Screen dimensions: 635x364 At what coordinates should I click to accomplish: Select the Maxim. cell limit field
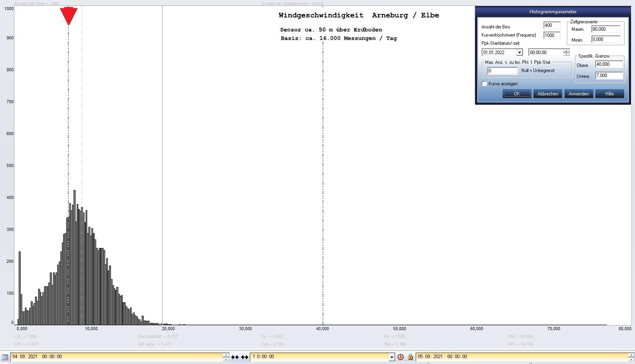(605, 29)
